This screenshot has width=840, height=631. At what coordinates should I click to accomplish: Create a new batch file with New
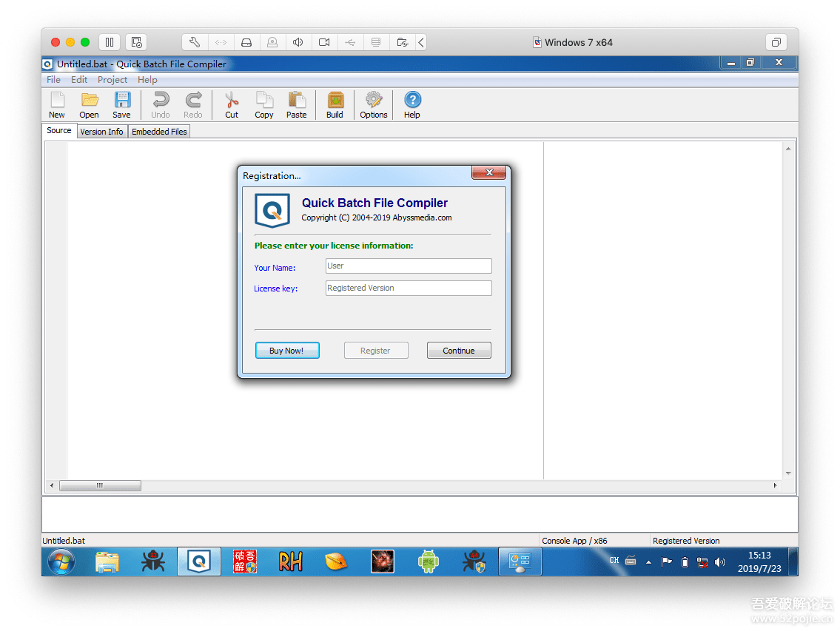[x=57, y=104]
